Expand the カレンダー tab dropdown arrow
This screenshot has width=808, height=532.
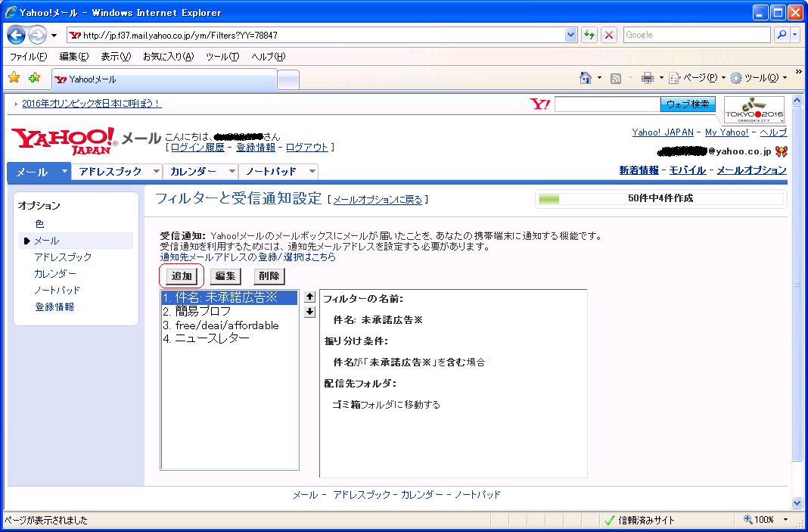pyautogui.click(x=232, y=171)
